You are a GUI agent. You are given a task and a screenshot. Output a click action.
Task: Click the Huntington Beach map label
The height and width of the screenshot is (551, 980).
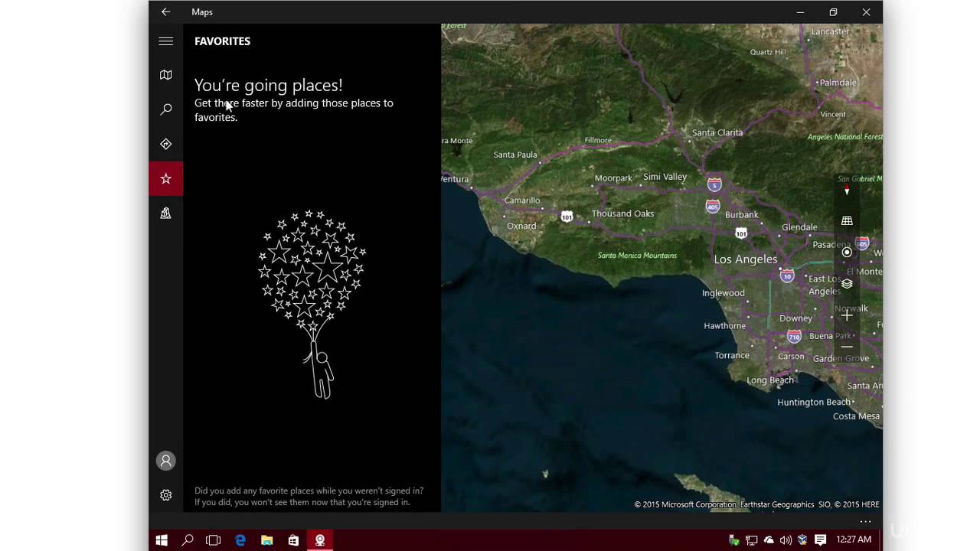[814, 403]
